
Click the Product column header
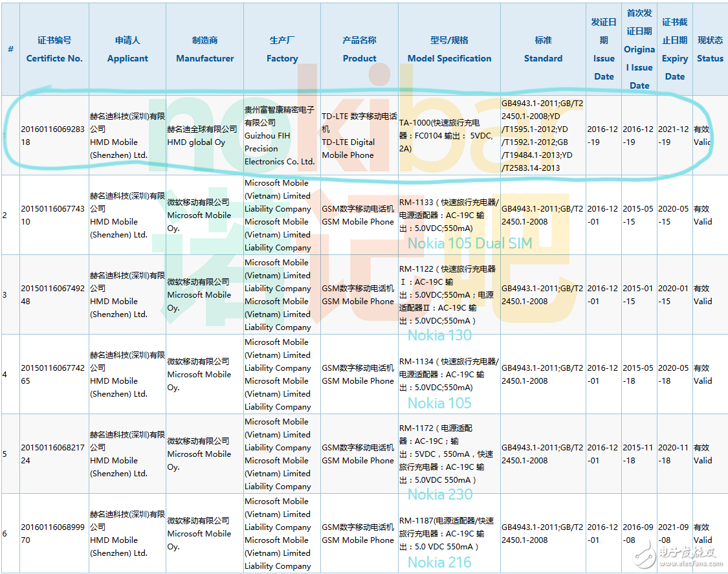click(359, 49)
